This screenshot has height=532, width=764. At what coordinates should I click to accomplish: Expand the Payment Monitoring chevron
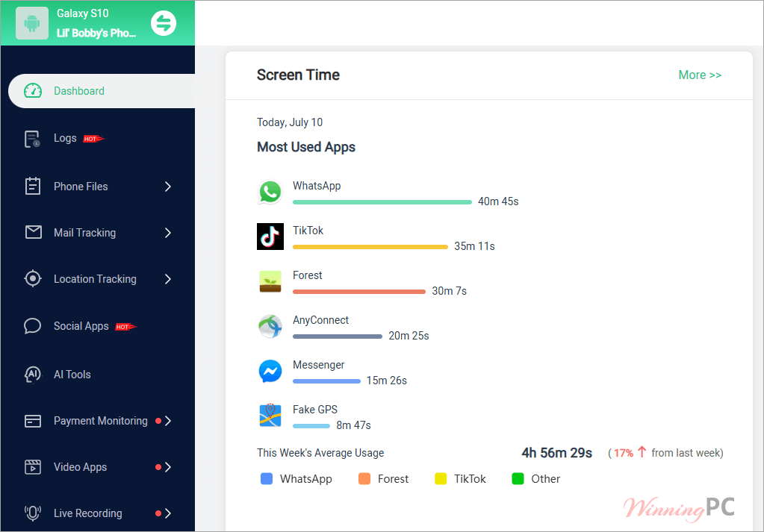[167, 421]
